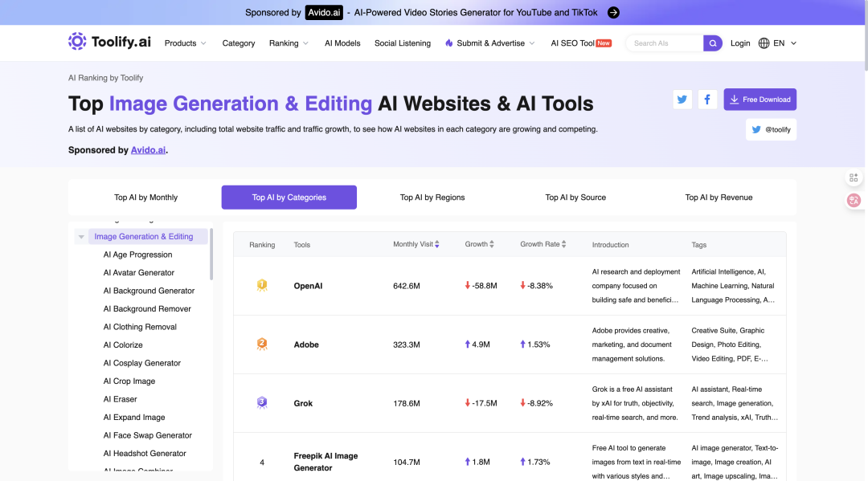The height and width of the screenshot is (481, 868).
Task: Open the pink translate floating icon
Action: (x=854, y=200)
